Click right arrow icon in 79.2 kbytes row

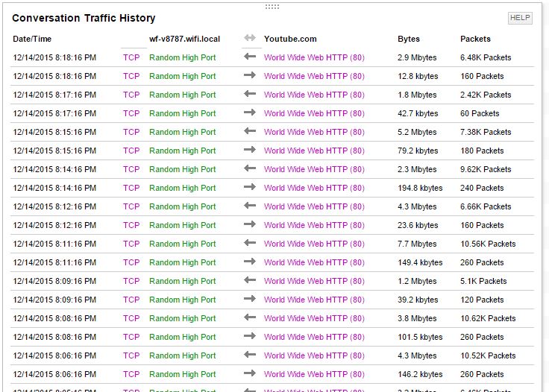tap(250, 149)
